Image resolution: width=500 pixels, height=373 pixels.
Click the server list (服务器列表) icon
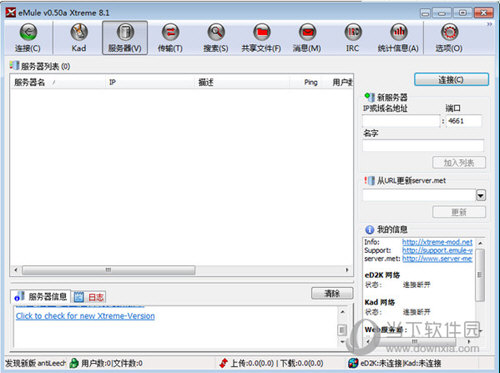tap(14, 65)
